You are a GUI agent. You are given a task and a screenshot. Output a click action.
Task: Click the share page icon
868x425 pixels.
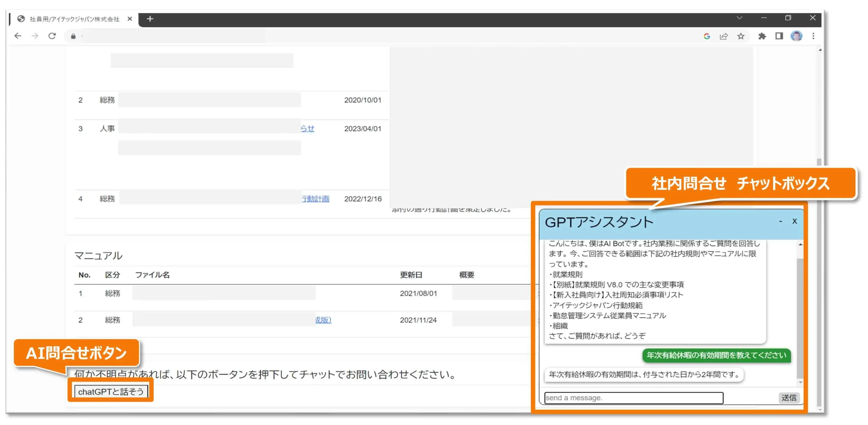724,36
